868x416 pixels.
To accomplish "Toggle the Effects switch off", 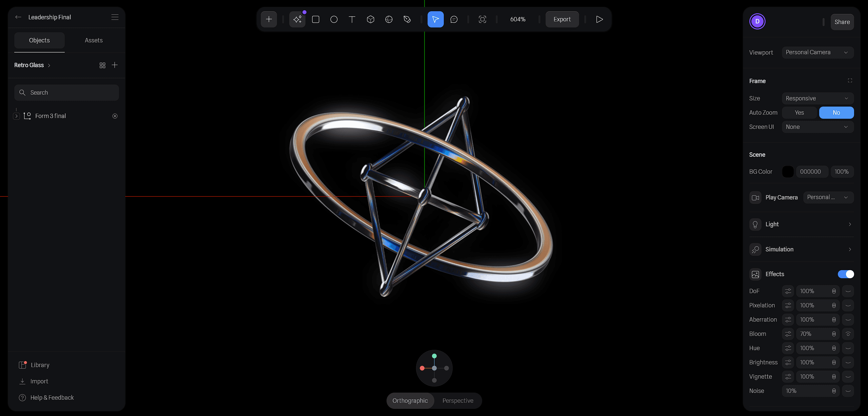I will [x=846, y=274].
